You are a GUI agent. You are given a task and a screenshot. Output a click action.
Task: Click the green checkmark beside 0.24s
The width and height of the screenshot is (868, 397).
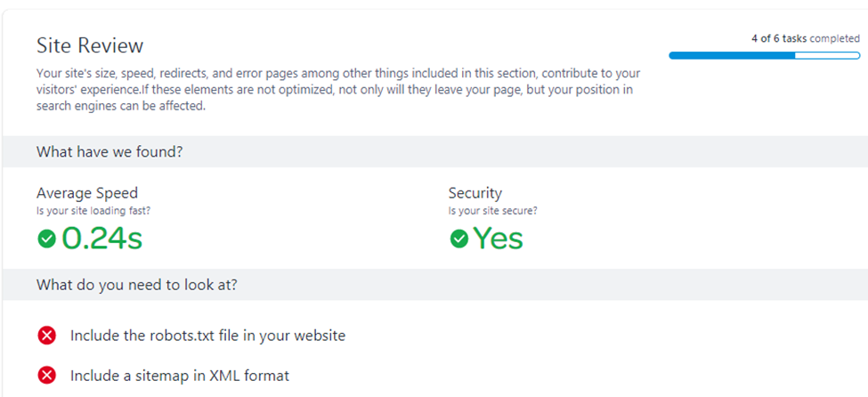point(46,239)
